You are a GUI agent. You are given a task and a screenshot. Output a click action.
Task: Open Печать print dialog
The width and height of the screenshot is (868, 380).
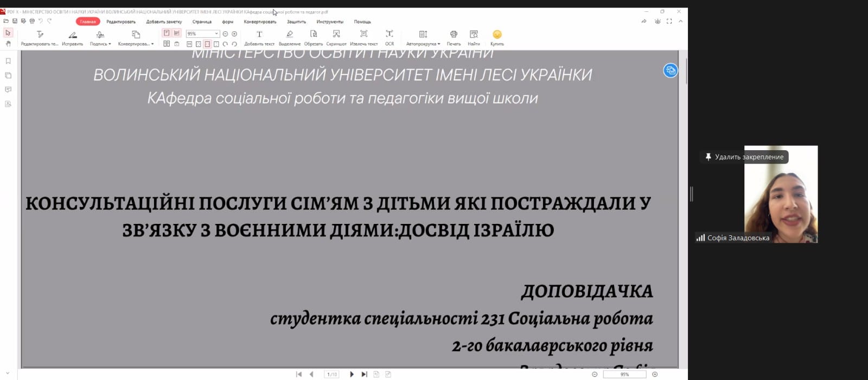click(x=454, y=38)
